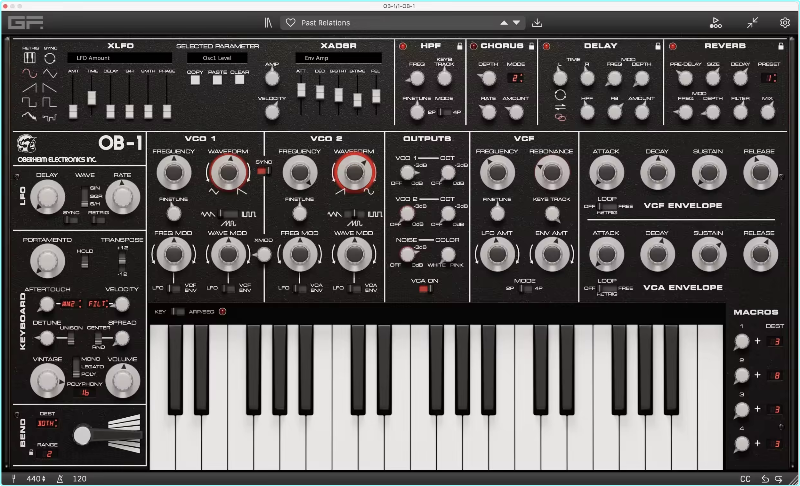Click the CLEAR button under Selected Parameter

tap(239, 80)
